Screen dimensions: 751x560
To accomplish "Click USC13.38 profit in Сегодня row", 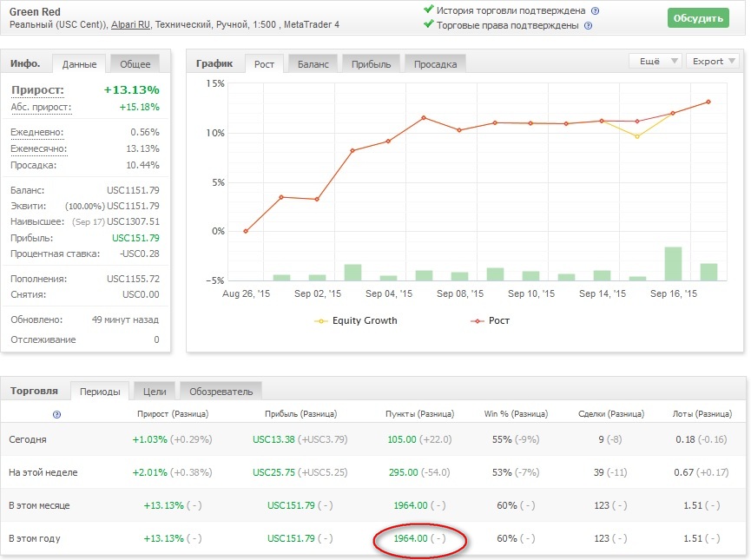I will [273, 439].
